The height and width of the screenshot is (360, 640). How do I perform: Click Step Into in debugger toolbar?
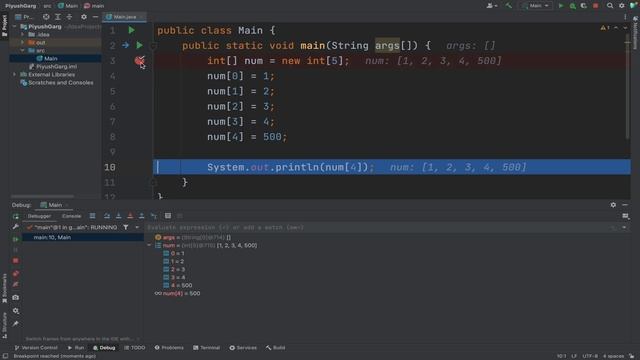(x=118, y=216)
